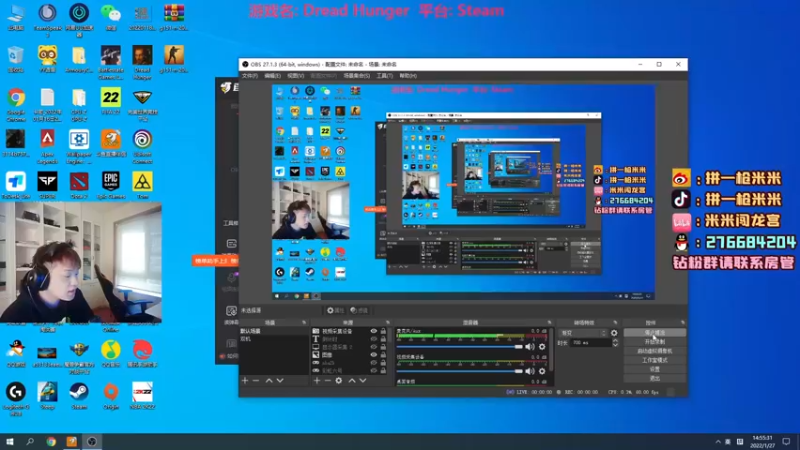Open transition properties gear icon
Image resolution: width=800 pixels, height=450 pixels.
tap(614, 333)
